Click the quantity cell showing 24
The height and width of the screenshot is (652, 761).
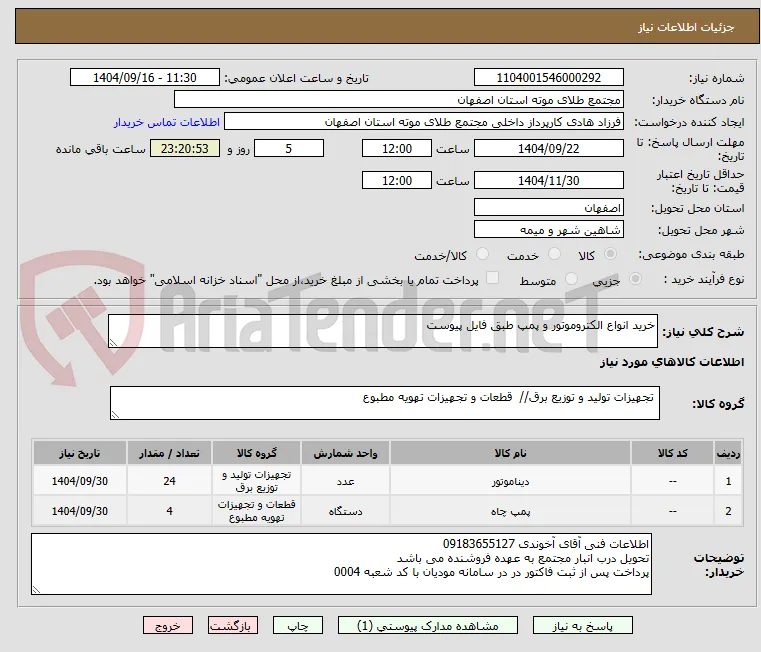coord(169,481)
